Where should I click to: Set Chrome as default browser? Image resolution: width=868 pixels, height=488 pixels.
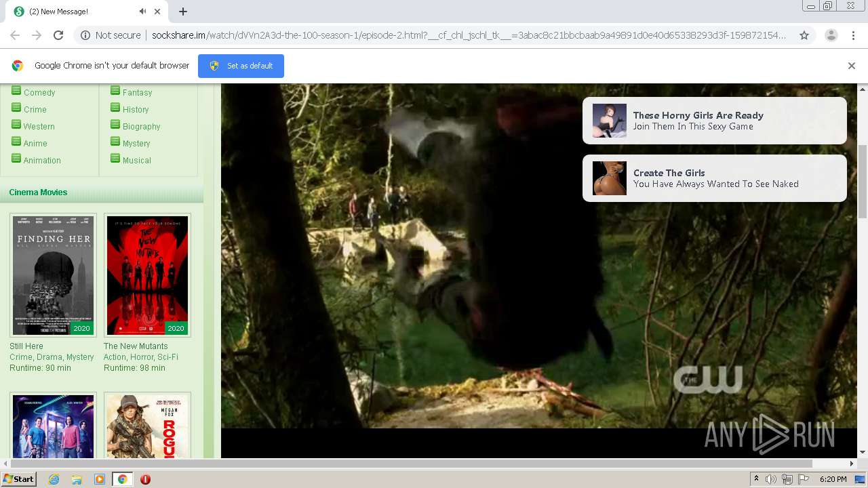click(241, 66)
